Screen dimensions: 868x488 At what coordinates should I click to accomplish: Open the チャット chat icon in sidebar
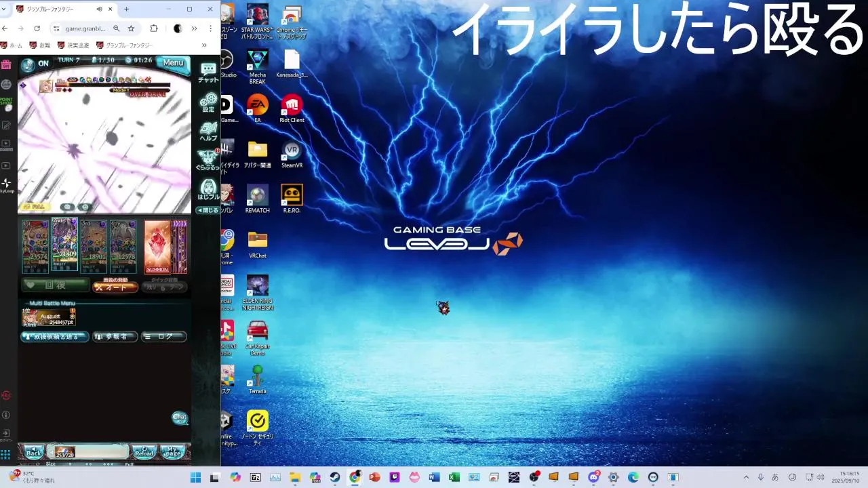[208, 72]
